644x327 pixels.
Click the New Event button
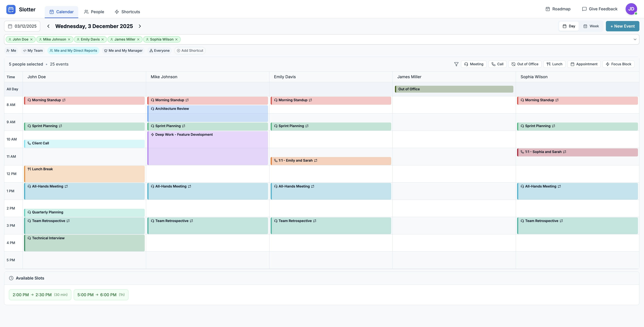pos(622,26)
